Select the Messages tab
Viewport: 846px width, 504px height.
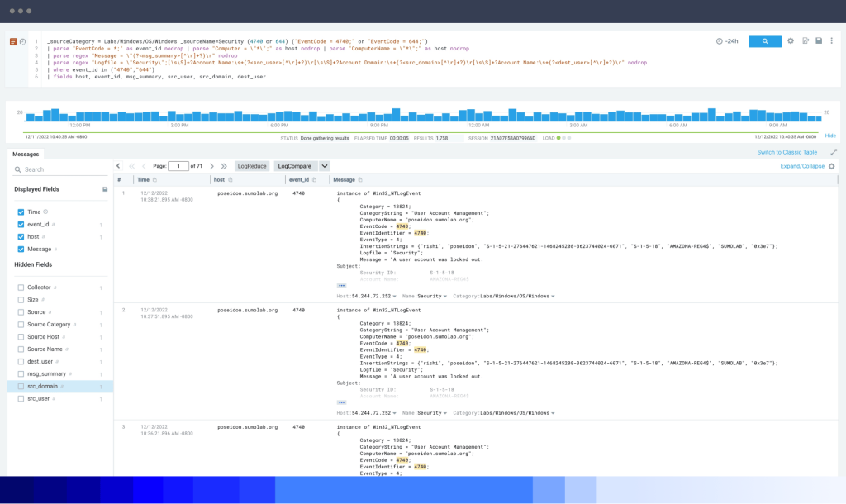(26, 154)
